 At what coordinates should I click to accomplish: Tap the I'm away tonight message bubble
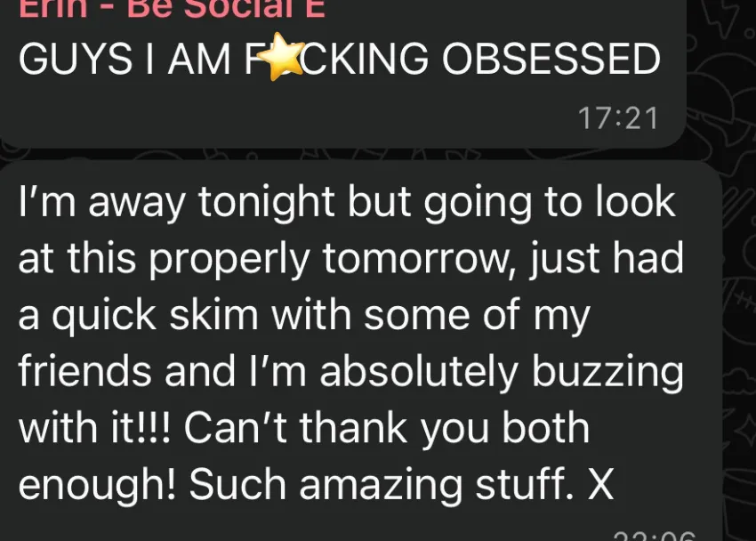(360, 351)
